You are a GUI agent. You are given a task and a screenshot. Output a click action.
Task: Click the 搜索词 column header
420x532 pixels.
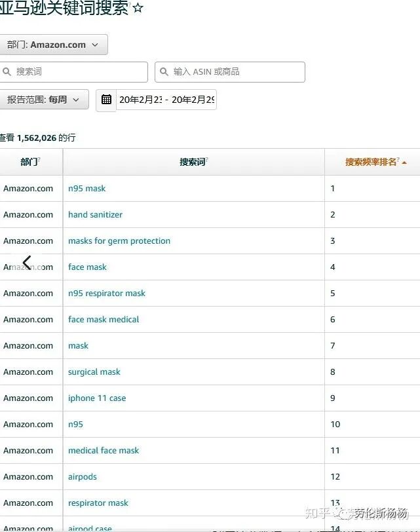[x=193, y=162]
